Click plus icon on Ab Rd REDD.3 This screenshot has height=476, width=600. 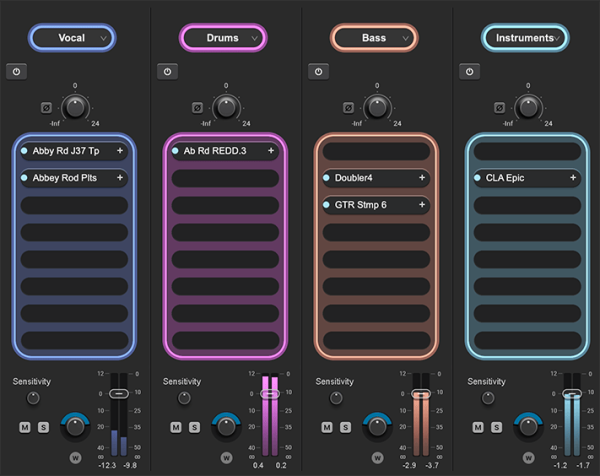(x=271, y=151)
